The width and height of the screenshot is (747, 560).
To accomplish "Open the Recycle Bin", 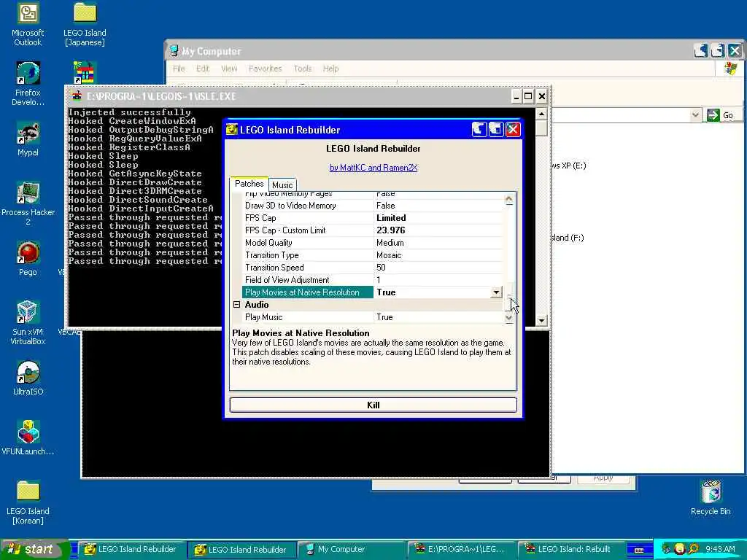I will [711, 498].
